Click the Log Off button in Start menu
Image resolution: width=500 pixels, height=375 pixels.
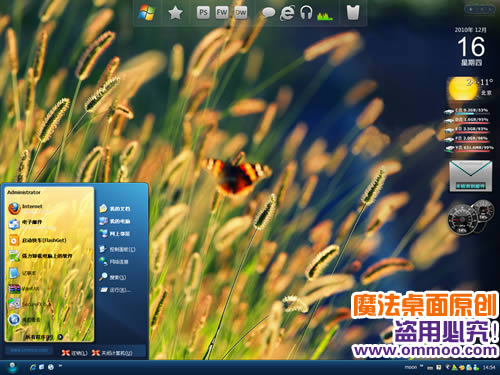coord(75,353)
